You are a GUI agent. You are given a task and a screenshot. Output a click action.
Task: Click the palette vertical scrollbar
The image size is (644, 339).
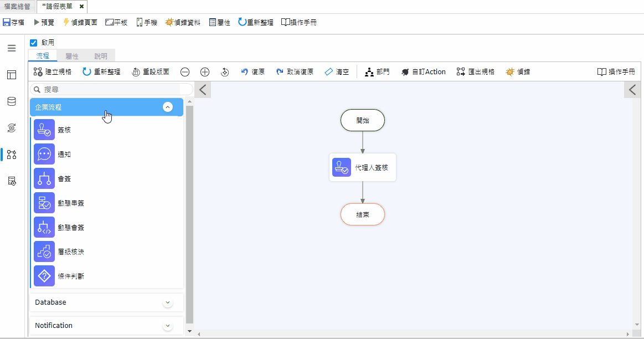(189, 214)
